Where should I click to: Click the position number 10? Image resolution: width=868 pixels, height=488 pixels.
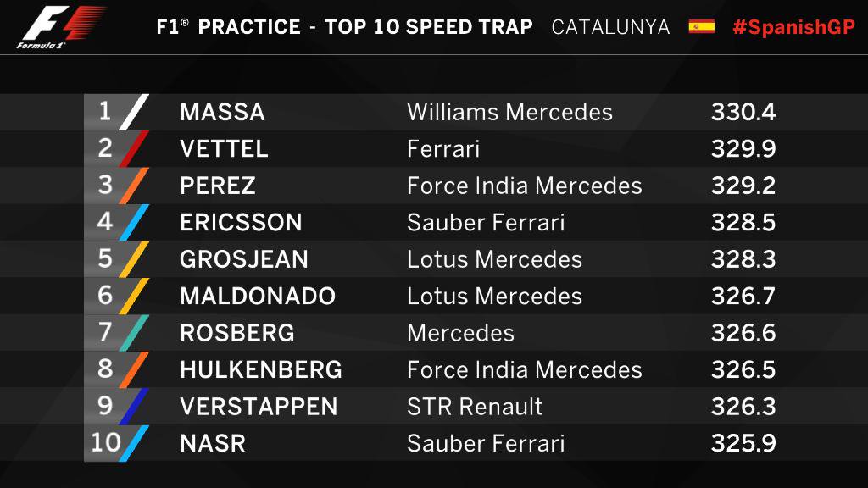click(106, 442)
